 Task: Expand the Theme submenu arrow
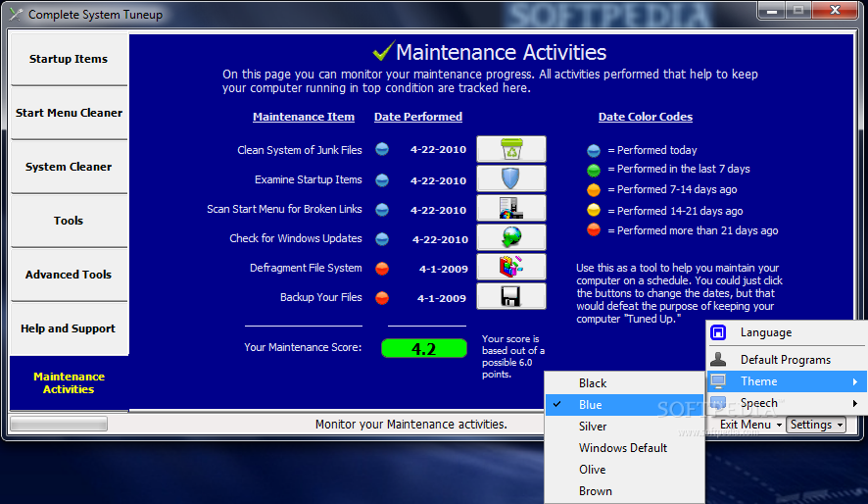point(855,381)
